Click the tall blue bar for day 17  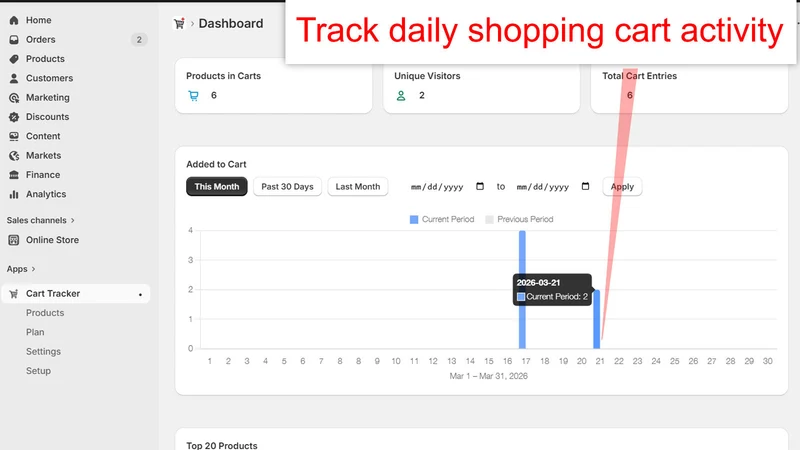522,290
